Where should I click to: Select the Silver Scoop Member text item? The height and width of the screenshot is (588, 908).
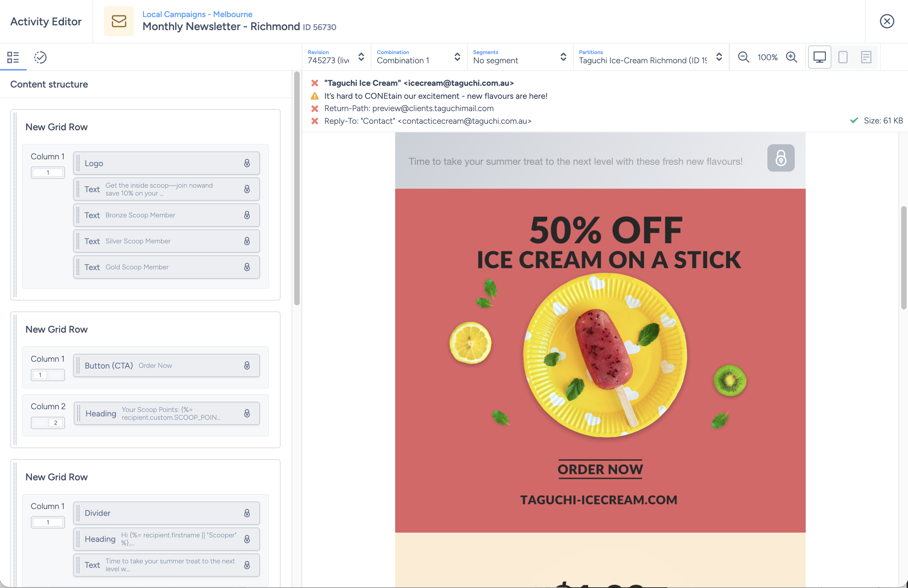click(x=166, y=241)
